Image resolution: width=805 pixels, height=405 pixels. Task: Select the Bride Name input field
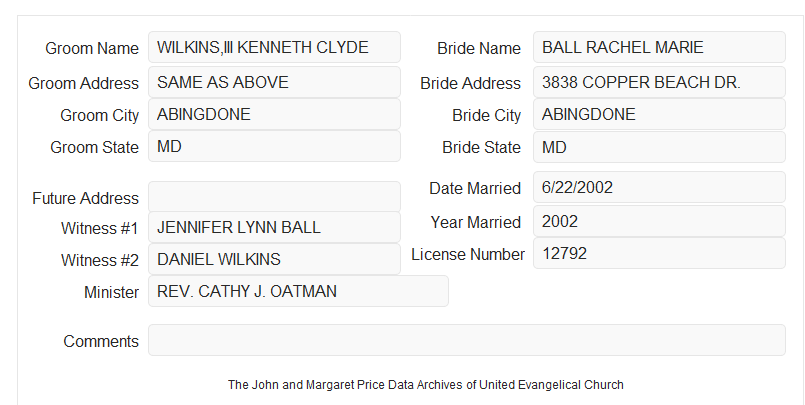659,47
